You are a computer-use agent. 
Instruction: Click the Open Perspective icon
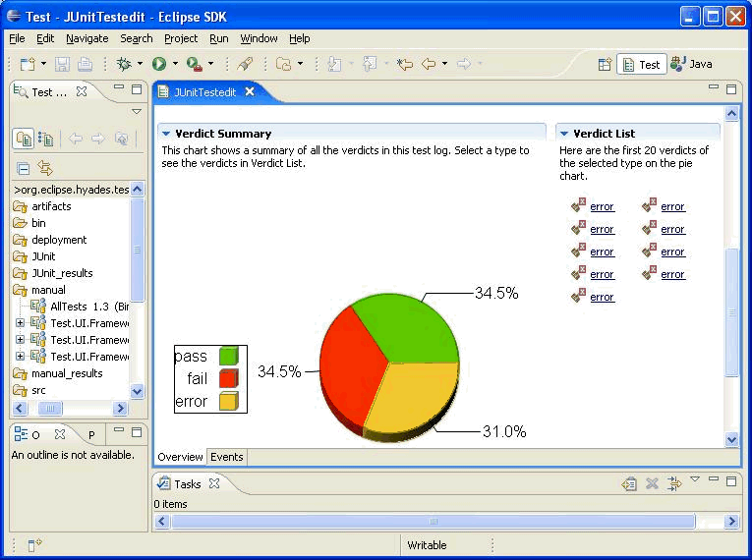point(605,64)
